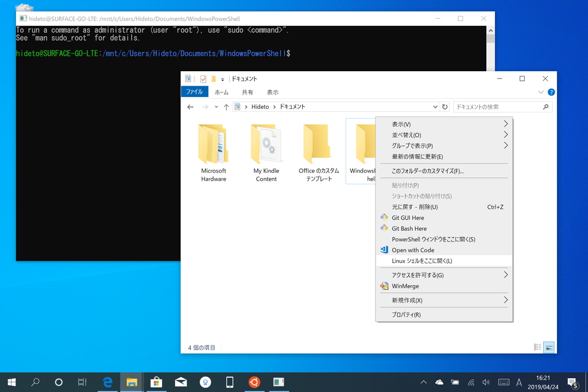The image size is (588, 392).
Task: Refresh the folder view using the refresh icon
Action: point(445,107)
